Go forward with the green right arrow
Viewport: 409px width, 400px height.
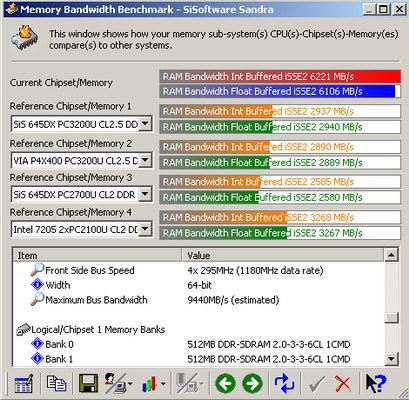click(x=252, y=383)
